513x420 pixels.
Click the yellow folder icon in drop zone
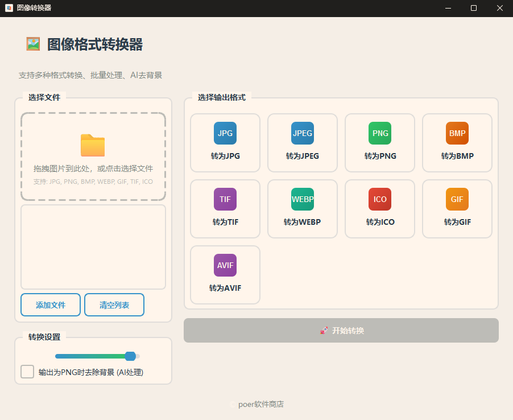click(93, 145)
